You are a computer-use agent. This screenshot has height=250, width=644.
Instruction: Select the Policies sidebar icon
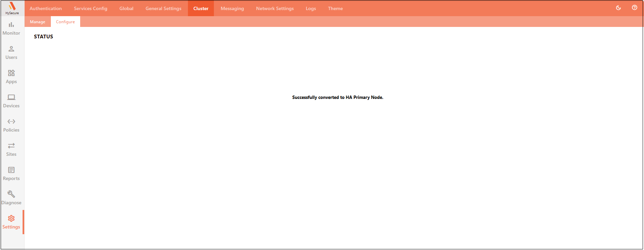click(x=11, y=121)
